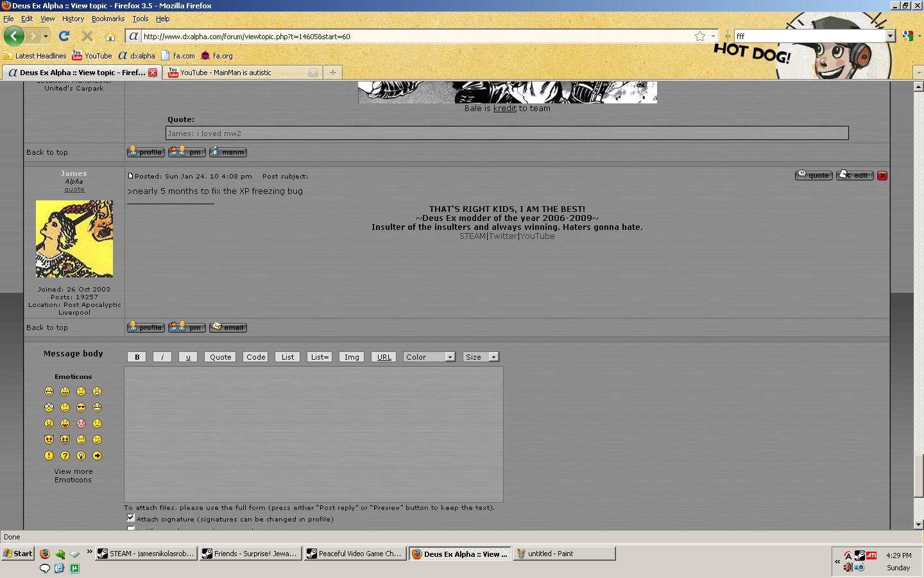Insert the exclamation mark emoticon
This screenshot has width=924, height=578.
[49, 455]
